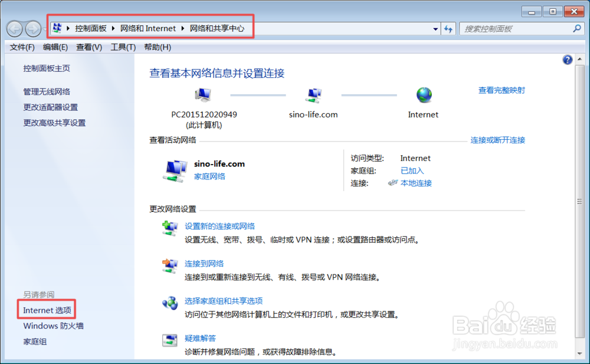
Task: Click the cable icon beside 本地连接
Action: pyautogui.click(x=393, y=183)
